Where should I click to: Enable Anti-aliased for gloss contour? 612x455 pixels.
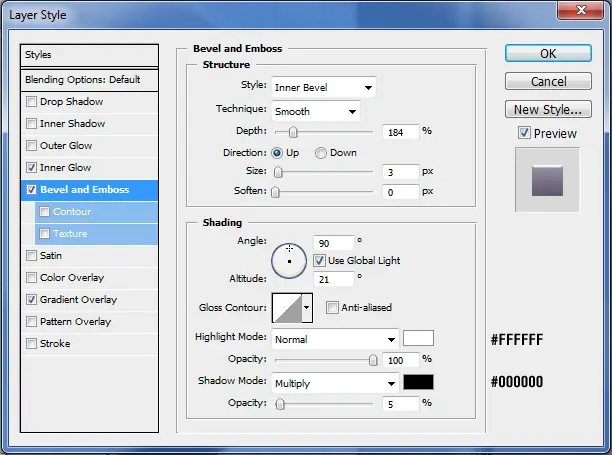tap(332, 307)
